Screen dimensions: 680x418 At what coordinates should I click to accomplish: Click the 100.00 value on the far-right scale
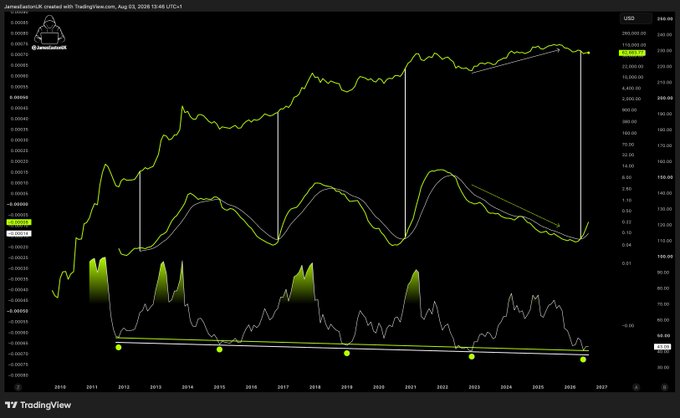coord(665,257)
